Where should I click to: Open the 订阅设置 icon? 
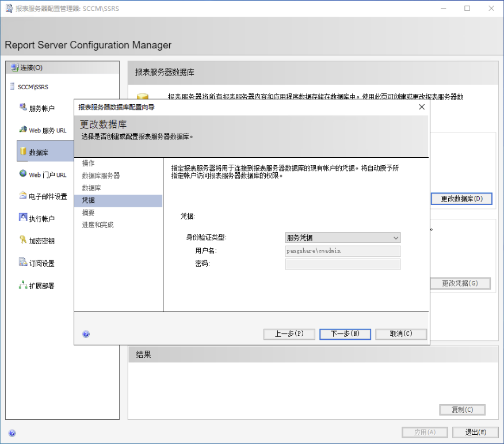23,262
